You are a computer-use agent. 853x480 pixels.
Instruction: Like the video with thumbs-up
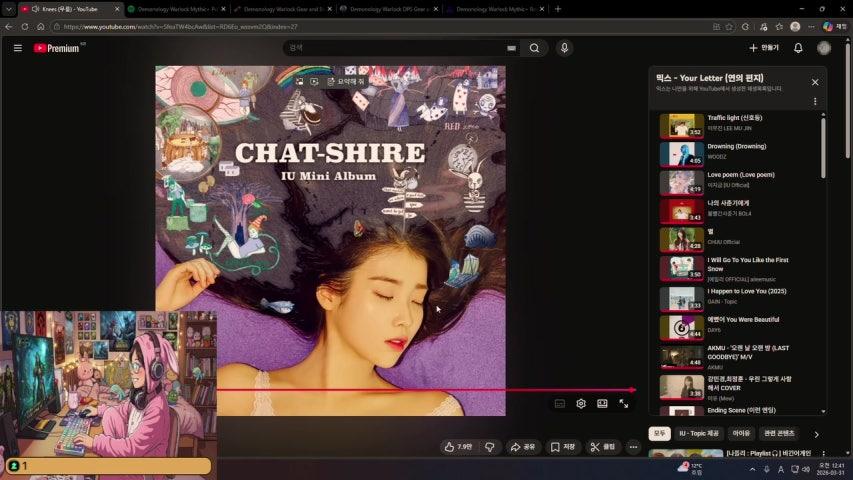coord(458,447)
